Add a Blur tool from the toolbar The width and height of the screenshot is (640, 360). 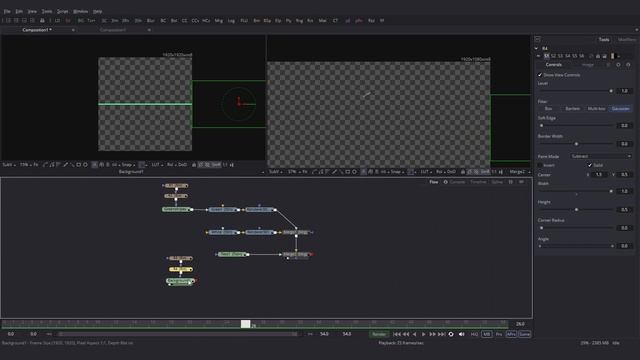[151, 20]
